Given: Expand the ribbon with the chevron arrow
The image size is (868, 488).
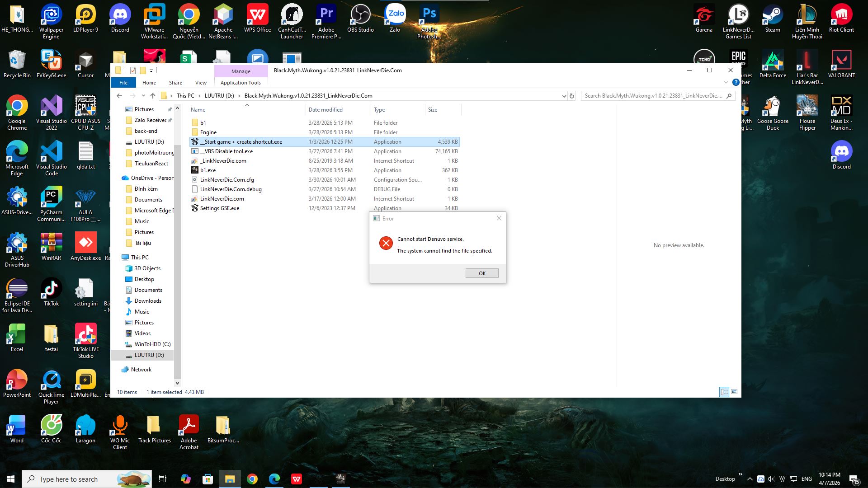Looking at the screenshot, I should pyautogui.click(x=726, y=82).
